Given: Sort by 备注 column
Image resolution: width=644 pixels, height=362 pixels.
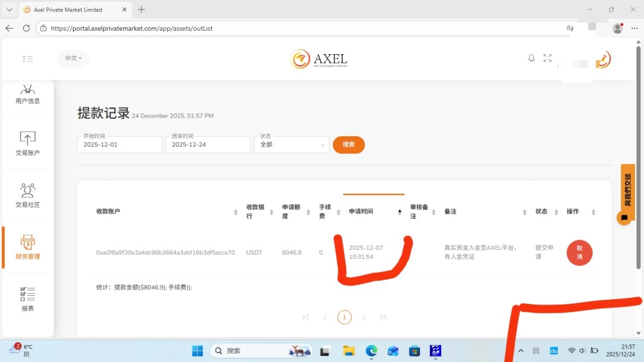Looking at the screenshot, I should 524,212.
